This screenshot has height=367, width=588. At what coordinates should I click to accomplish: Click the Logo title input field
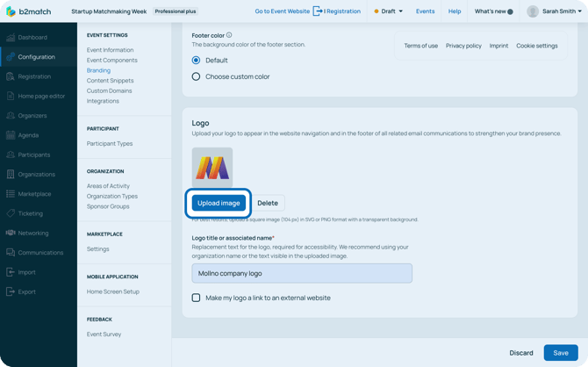(x=302, y=273)
